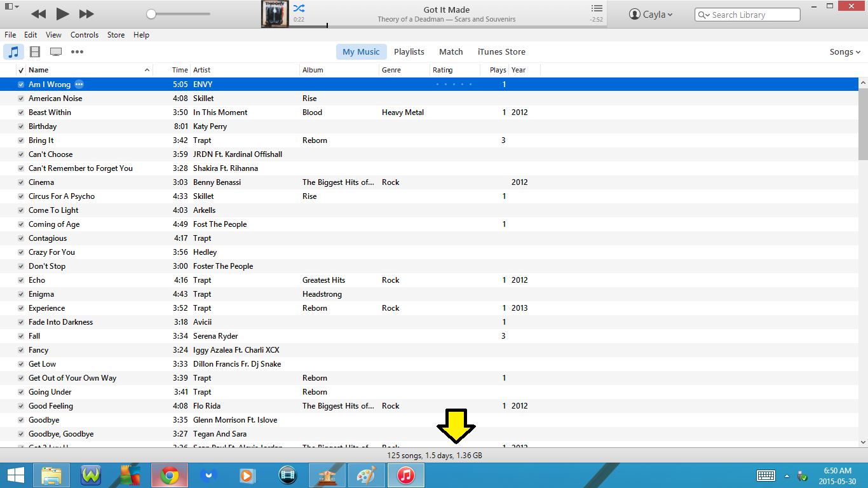
Task: Open the View menu
Action: [54, 35]
